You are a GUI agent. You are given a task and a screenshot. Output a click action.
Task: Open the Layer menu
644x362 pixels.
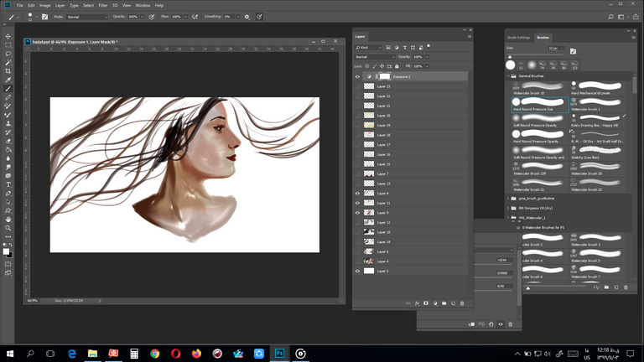click(60, 5)
